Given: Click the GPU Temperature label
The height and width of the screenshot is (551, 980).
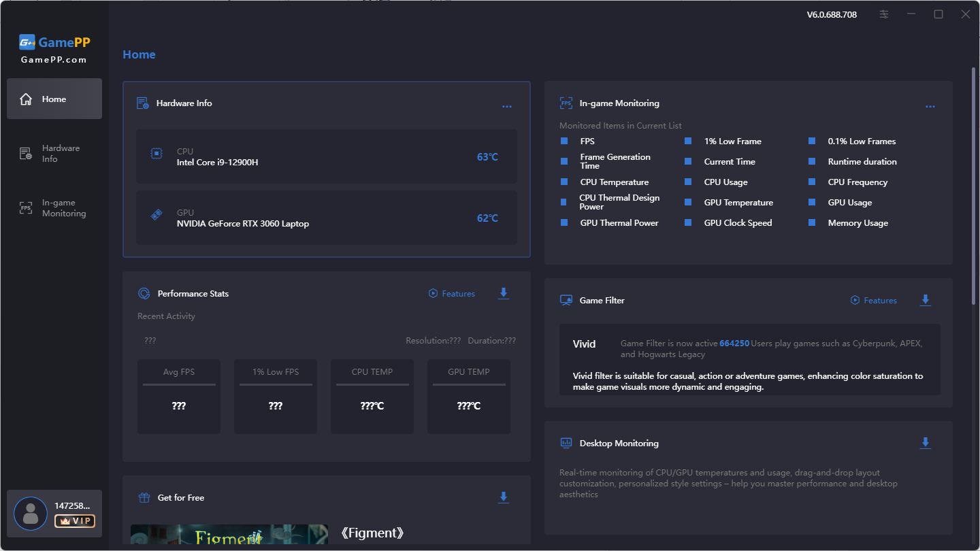Looking at the screenshot, I should point(738,203).
